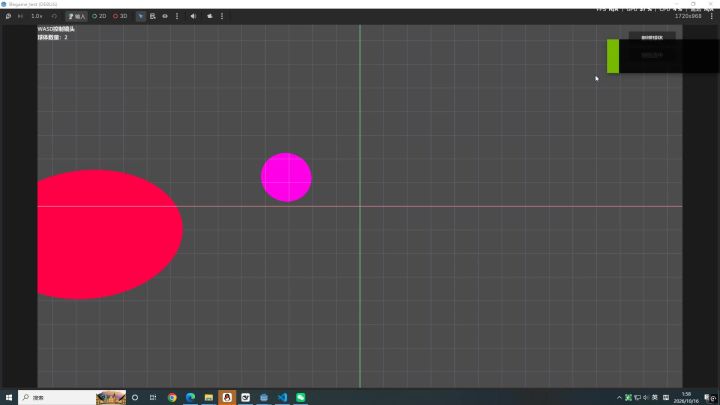Toggle selection visibility eye icon

165,16
